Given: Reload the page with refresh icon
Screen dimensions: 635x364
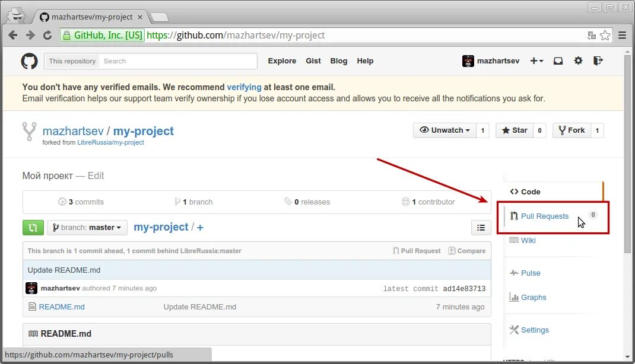Looking at the screenshot, I should [47, 35].
